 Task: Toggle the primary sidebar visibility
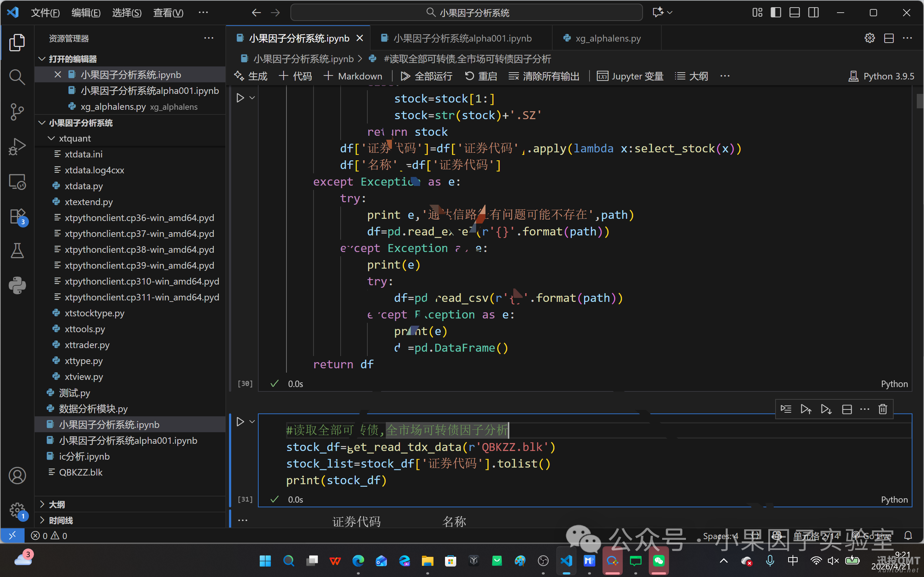[776, 13]
